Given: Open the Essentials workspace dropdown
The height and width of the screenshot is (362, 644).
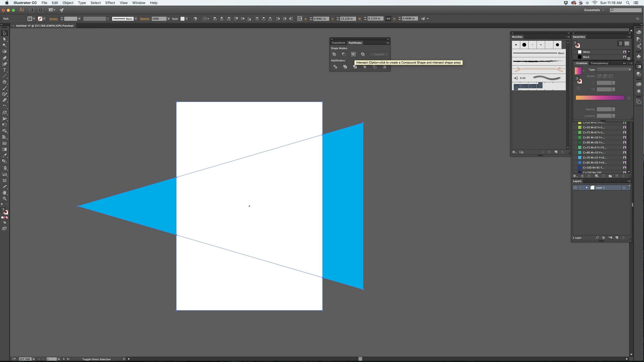Looking at the screenshot, I should [x=594, y=10].
